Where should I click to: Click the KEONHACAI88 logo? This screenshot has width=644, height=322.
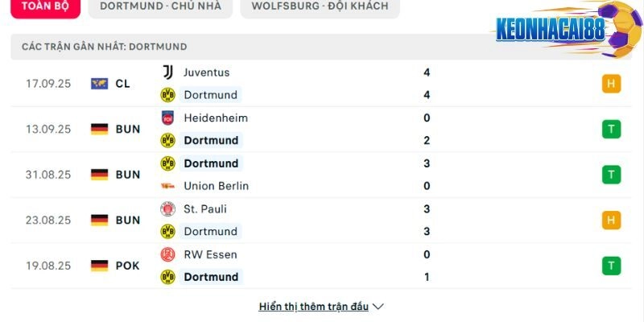555,31
